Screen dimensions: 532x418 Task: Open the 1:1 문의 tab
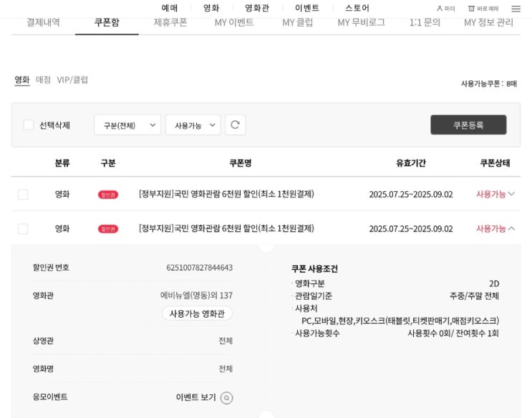pos(425,22)
